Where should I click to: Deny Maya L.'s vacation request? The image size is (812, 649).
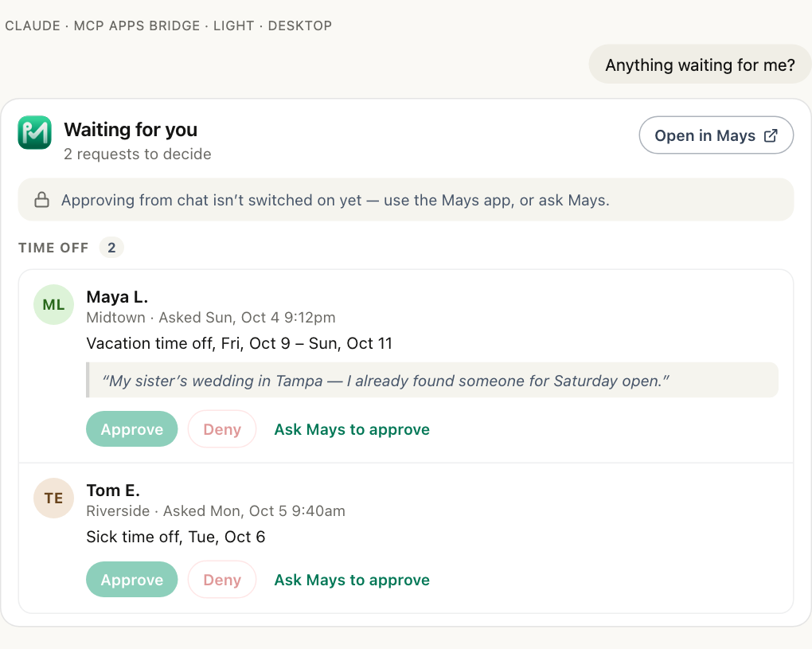click(221, 429)
